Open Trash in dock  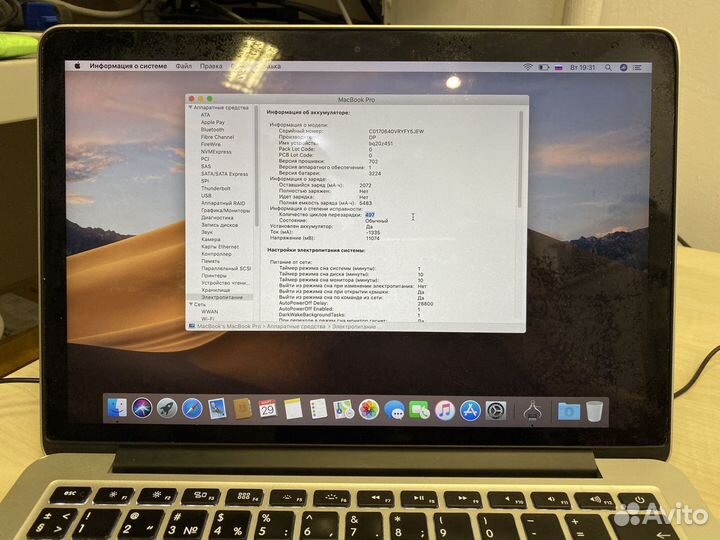594,411
